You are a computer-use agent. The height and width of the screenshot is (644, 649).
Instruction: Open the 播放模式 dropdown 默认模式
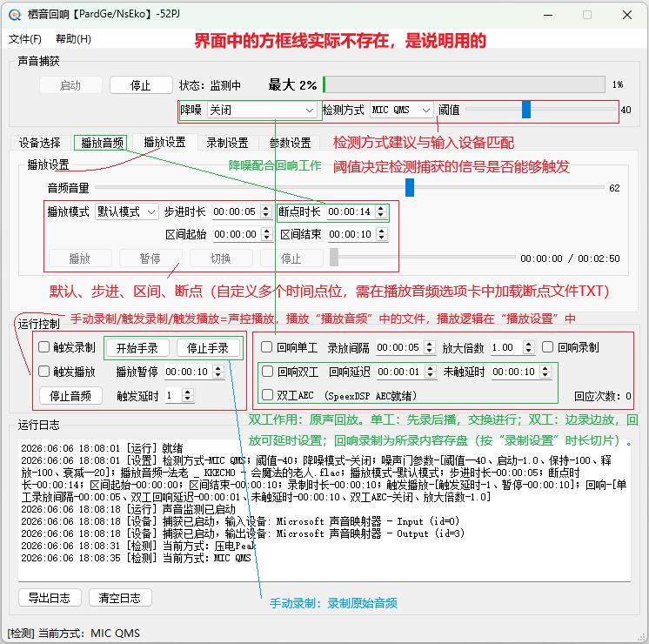pyautogui.click(x=127, y=211)
